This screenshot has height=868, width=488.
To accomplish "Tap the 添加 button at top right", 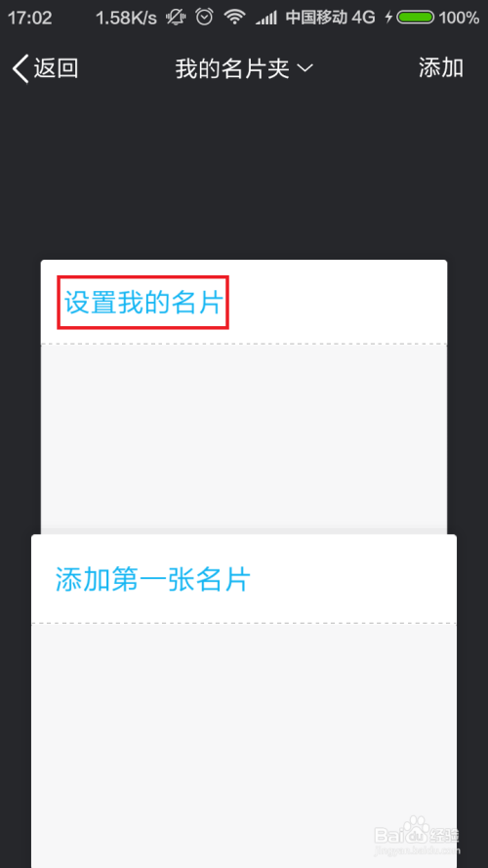I will (x=441, y=68).
